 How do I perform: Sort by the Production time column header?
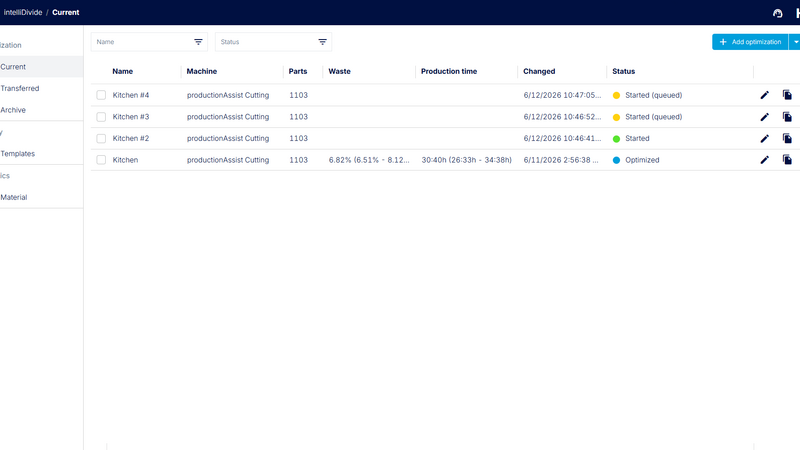449,71
